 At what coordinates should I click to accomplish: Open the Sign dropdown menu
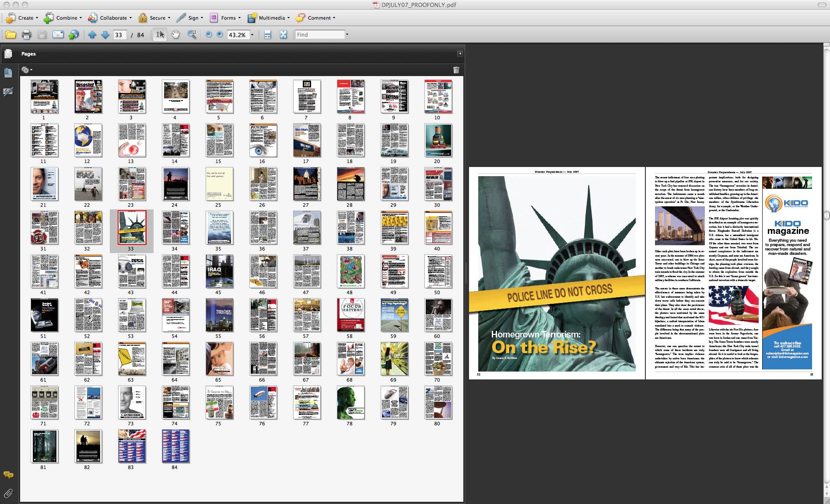(189, 18)
